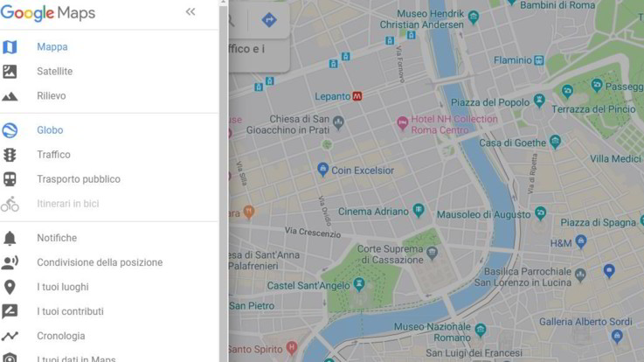The width and height of the screenshot is (644, 362).
Task: Choose the Mappa menu entry
Action: coord(52,47)
